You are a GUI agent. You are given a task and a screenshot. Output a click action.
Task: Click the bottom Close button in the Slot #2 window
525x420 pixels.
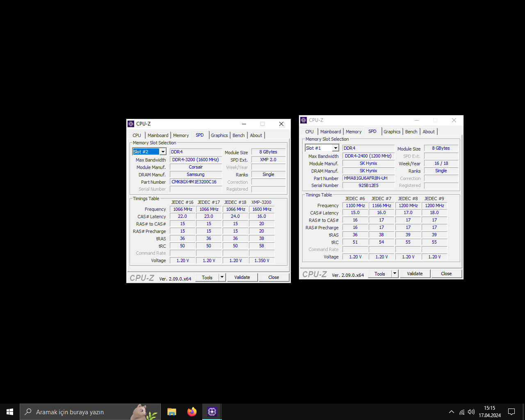[274, 277]
